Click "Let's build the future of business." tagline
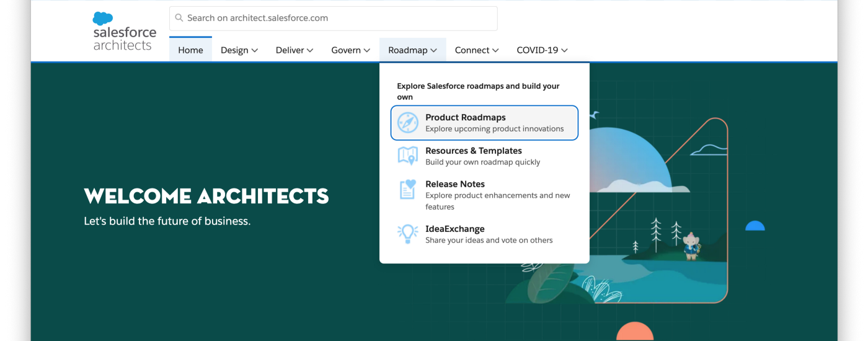The height and width of the screenshot is (341, 868). (x=167, y=221)
